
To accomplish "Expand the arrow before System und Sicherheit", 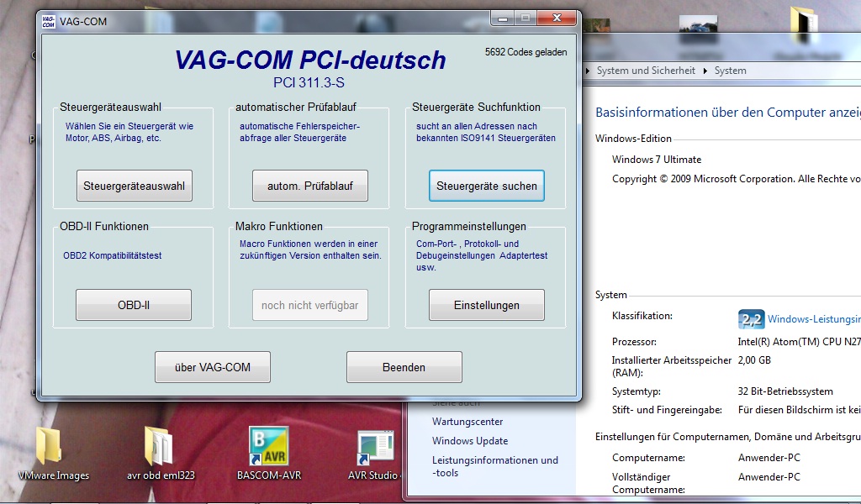I will click(x=589, y=71).
